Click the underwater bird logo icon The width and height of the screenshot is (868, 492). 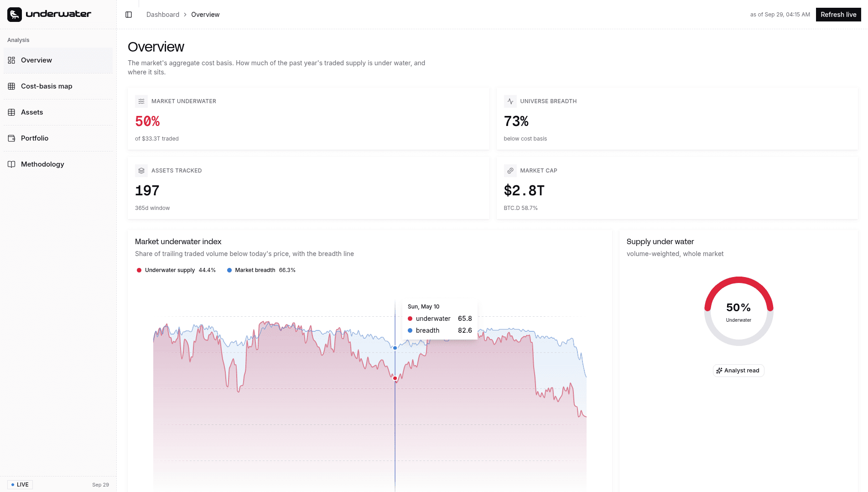coord(15,15)
